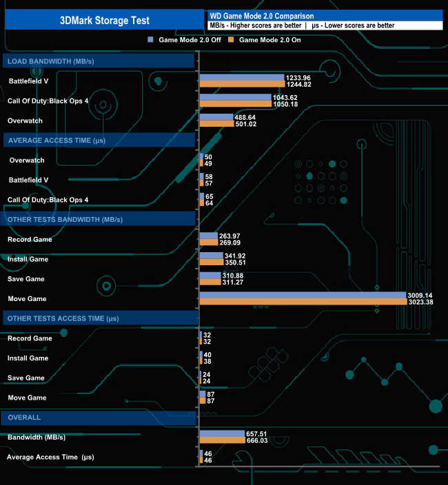Click the 'OTHER TESTS ACCESS TIME (µs)' section header
This screenshot has width=448, height=485.
point(101,318)
